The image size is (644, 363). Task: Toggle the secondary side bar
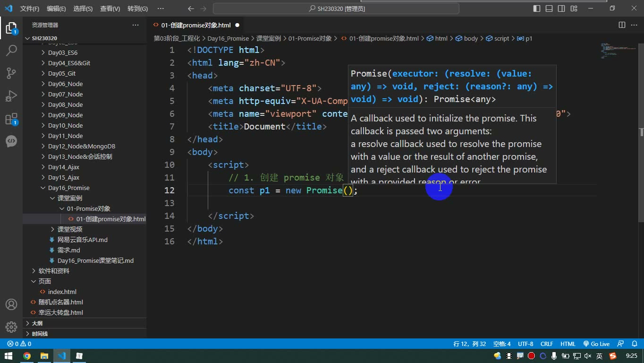point(561,9)
